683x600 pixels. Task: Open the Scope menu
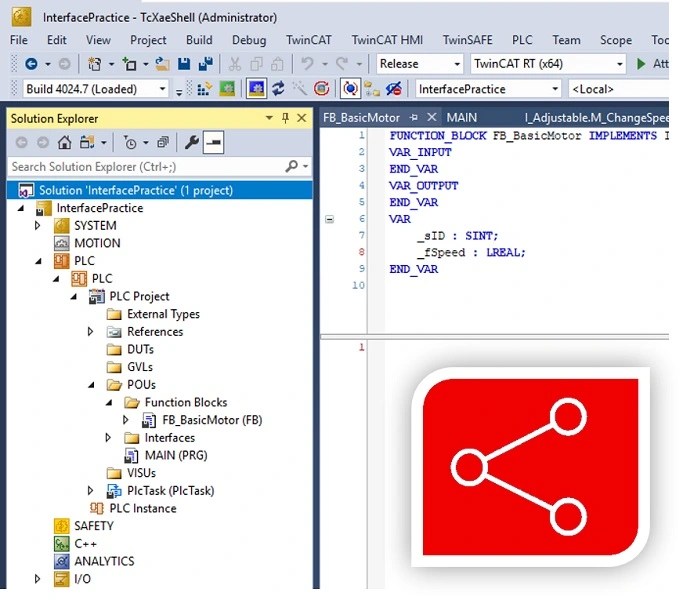coord(615,40)
